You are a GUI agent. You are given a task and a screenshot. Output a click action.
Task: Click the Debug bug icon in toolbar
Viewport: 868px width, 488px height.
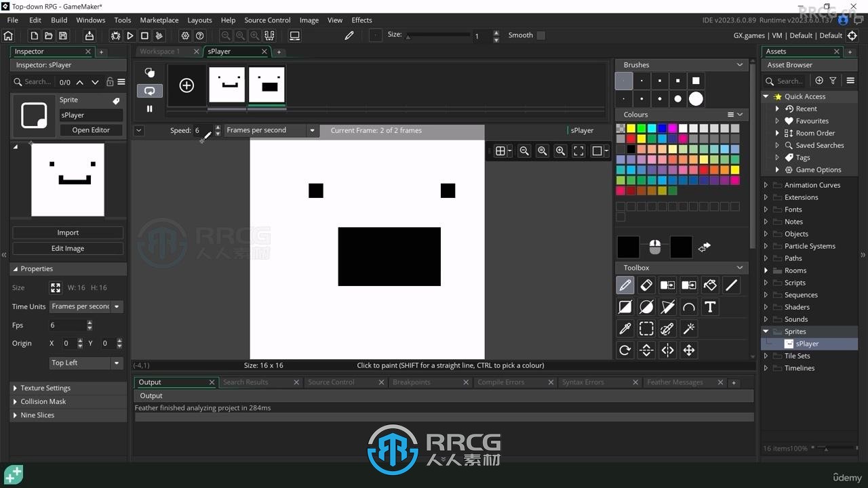point(115,35)
